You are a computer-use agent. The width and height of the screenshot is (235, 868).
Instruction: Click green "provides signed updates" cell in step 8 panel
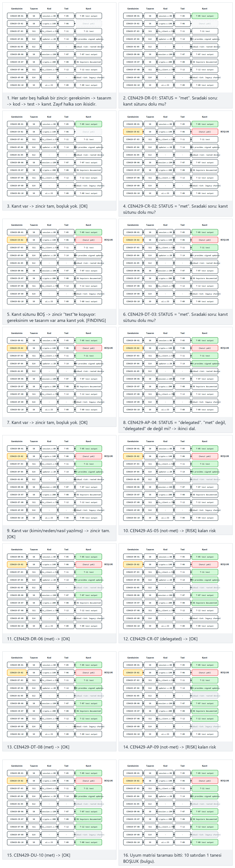[205, 364]
